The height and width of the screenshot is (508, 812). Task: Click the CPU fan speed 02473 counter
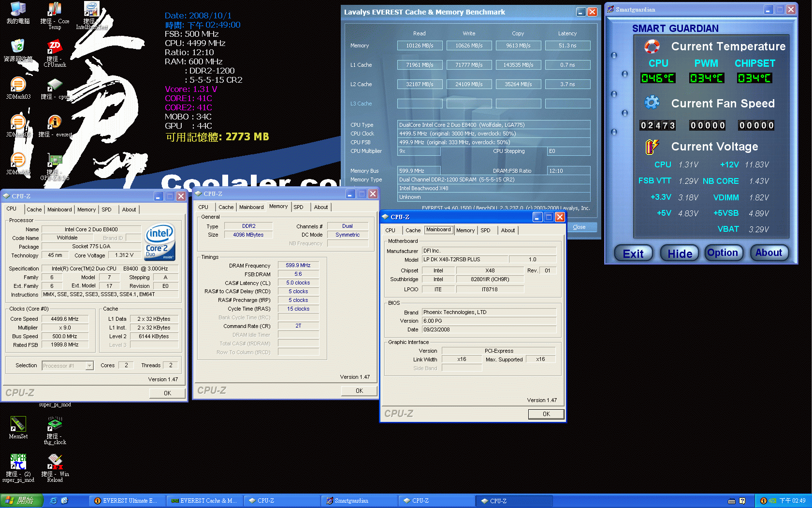(x=657, y=125)
